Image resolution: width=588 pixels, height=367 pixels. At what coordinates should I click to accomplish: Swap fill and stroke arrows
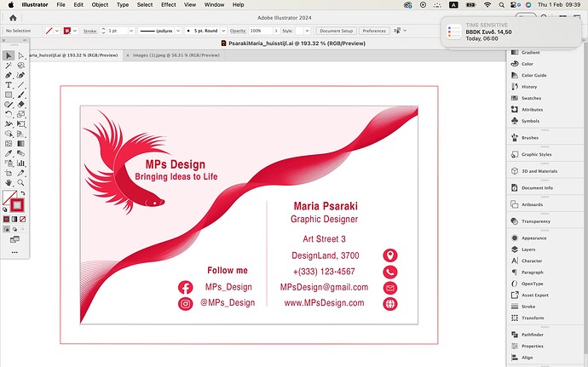[x=23, y=193]
